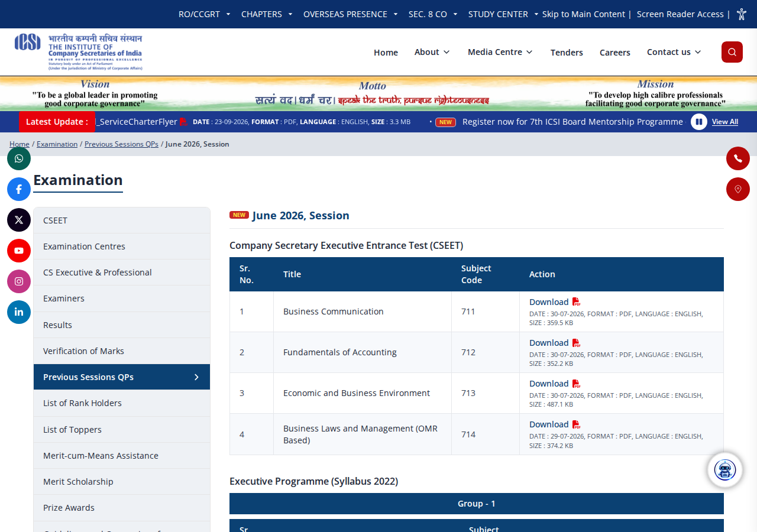Open the Media Centre dropdown menu
This screenshot has height=532, width=757.
coord(500,52)
